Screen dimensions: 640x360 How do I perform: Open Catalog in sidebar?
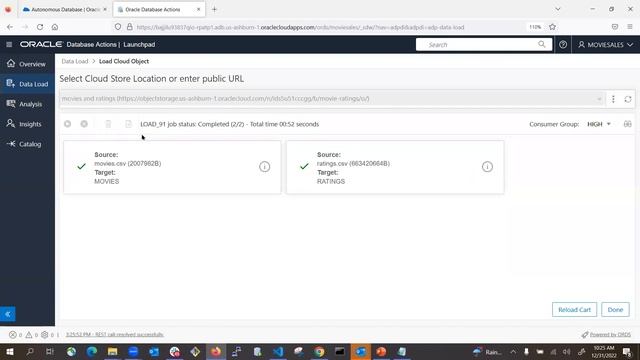27,144
